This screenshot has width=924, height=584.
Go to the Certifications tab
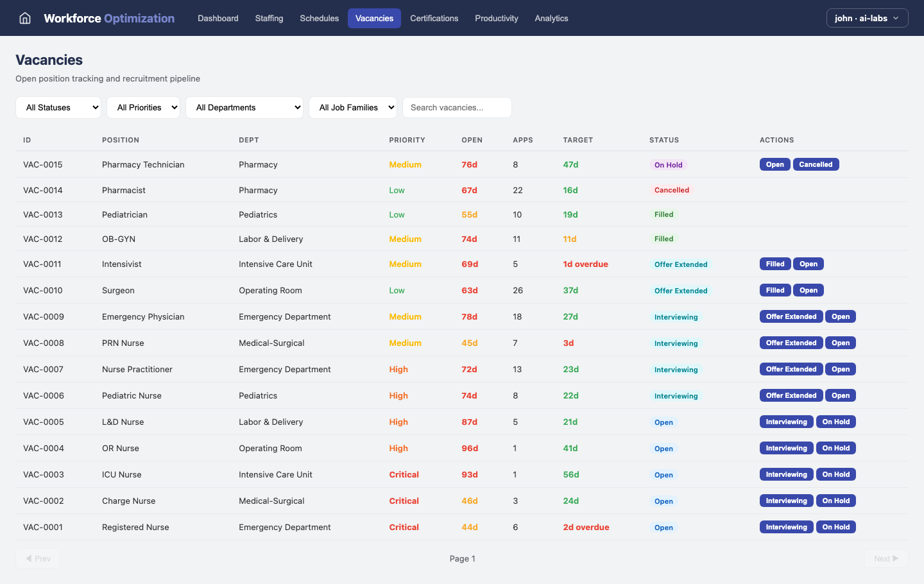pos(434,18)
